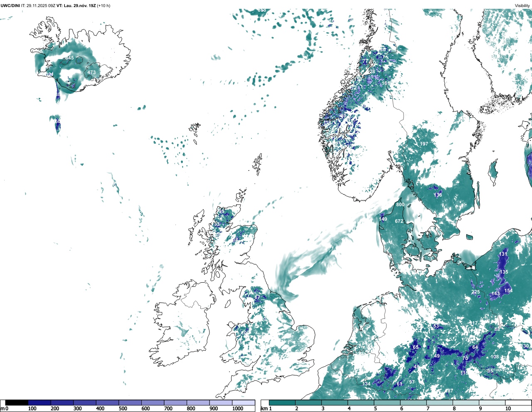Choose the 900–1000 m pale lilac swatch
The height and width of the screenshot is (412, 532).
221,402
